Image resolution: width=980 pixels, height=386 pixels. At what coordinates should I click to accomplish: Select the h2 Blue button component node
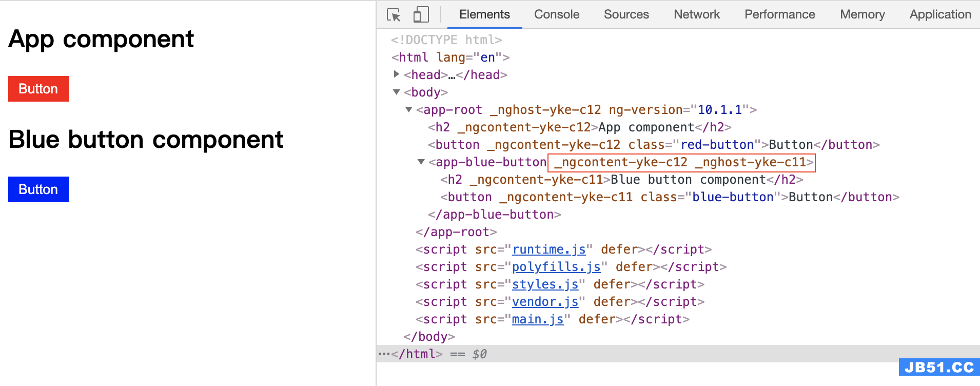click(x=622, y=180)
